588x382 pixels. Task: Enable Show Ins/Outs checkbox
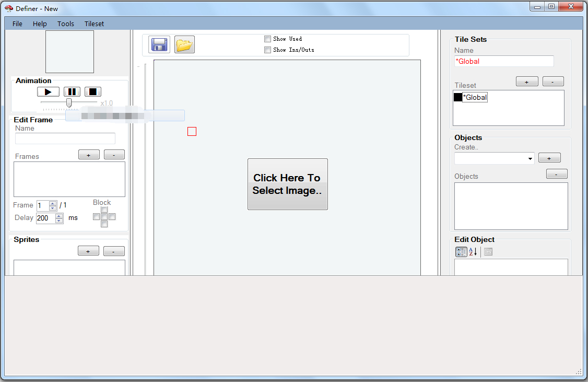(267, 50)
